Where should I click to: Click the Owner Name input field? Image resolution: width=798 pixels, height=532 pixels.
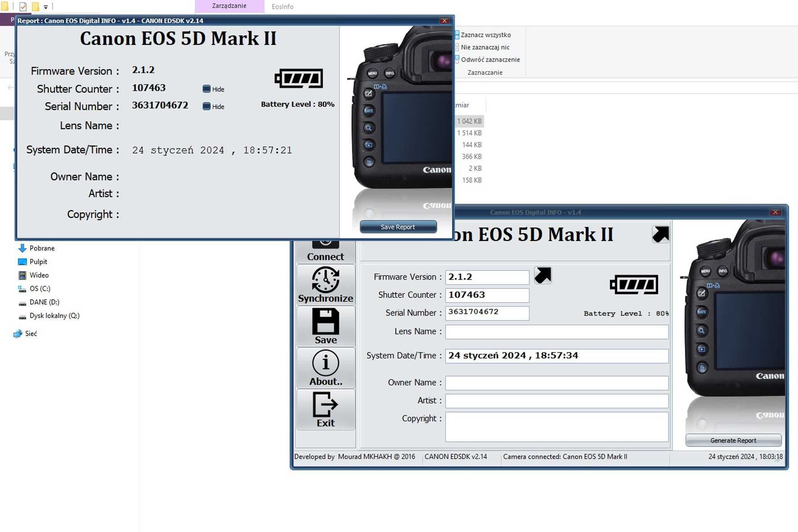click(557, 383)
